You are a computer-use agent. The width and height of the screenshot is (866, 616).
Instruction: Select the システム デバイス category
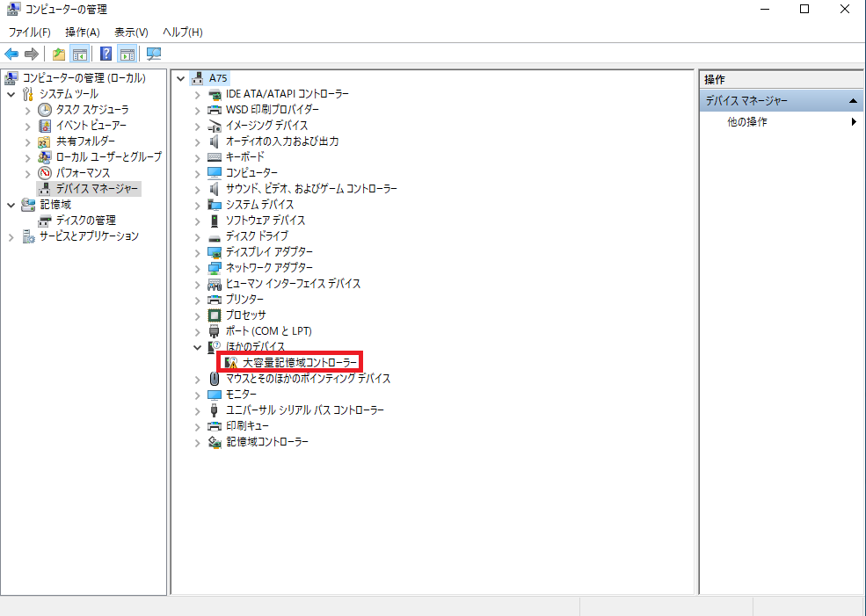(259, 205)
